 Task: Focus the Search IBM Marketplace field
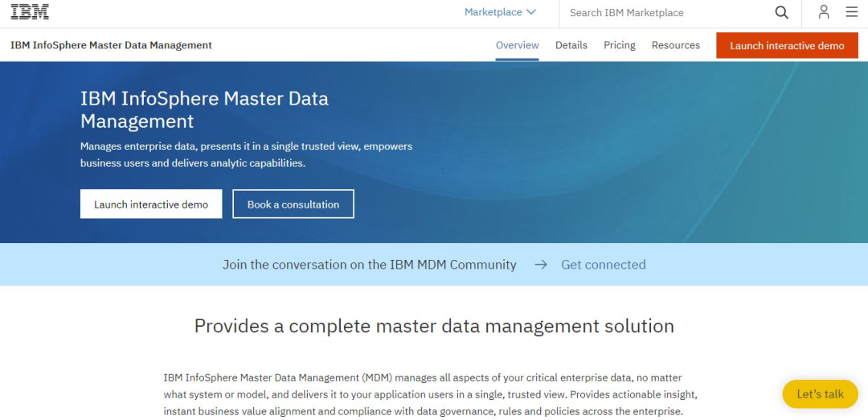[665, 13]
